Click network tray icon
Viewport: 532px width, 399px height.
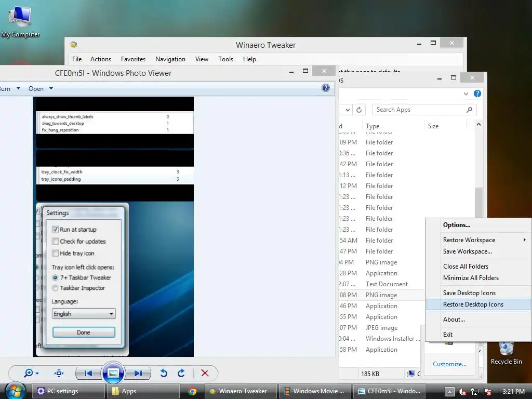coord(475,392)
